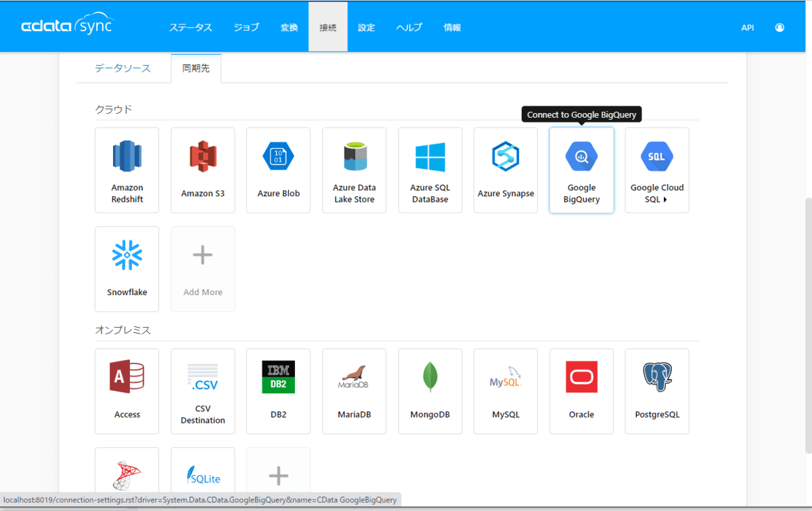This screenshot has width=812, height=511.
Task: Click Add More in cloud section
Action: pos(203,269)
